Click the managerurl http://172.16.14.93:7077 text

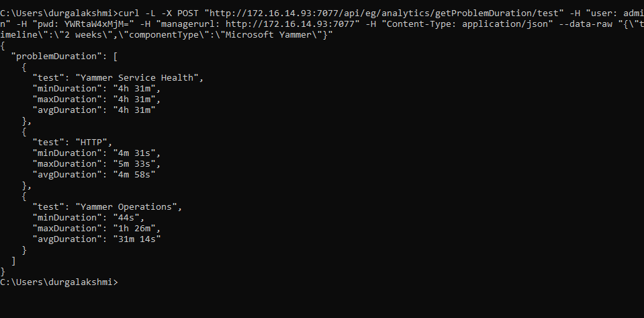click(x=290, y=24)
